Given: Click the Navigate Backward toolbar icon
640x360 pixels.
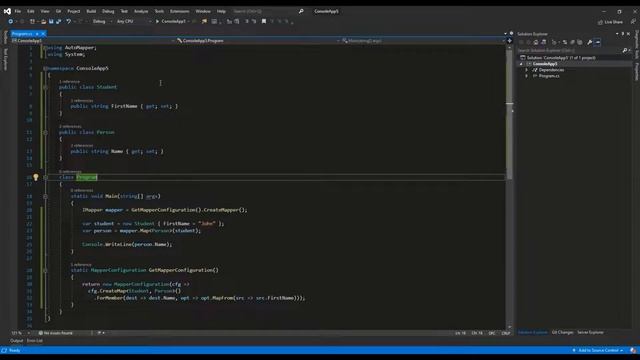Looking at the screenshot, I should (11, 21).
